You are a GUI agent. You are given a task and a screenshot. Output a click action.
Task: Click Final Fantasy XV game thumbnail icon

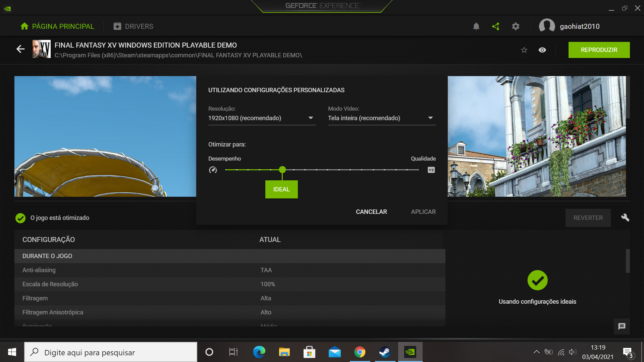[x=42, y=49]
